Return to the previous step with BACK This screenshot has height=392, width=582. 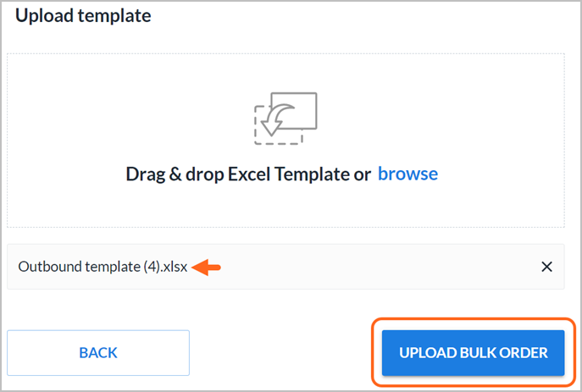tap(98, 353)
